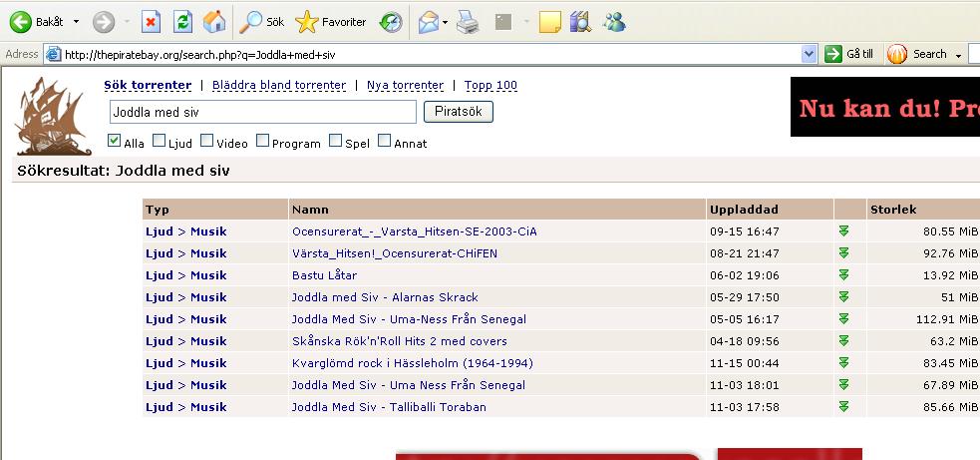The image size is (980, 460).
Task: Open Favoriter star toolbar button
Action: point(331,22)
